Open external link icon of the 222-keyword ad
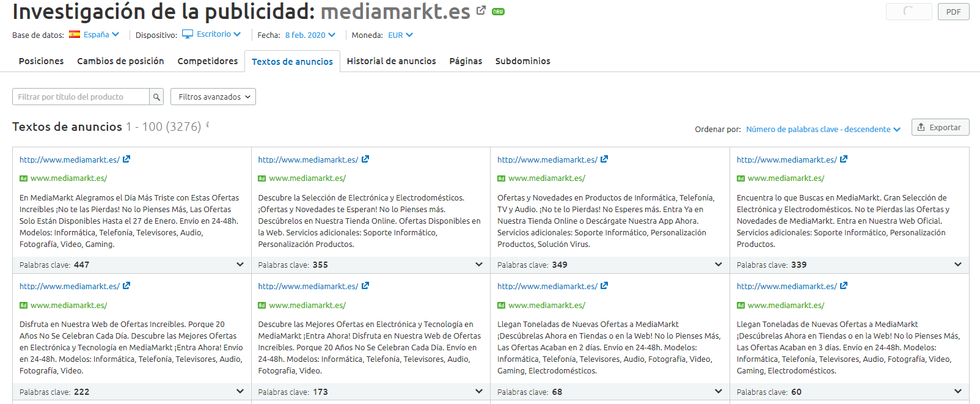The height and width of the screenshot is (404, 980). (x=126, y=285)
